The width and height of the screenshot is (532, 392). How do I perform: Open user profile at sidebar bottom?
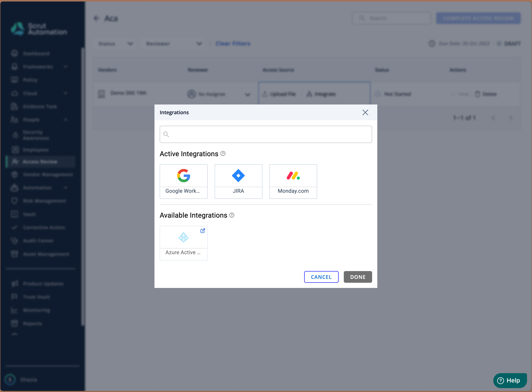pyautogui.click(x=21, y=380)
